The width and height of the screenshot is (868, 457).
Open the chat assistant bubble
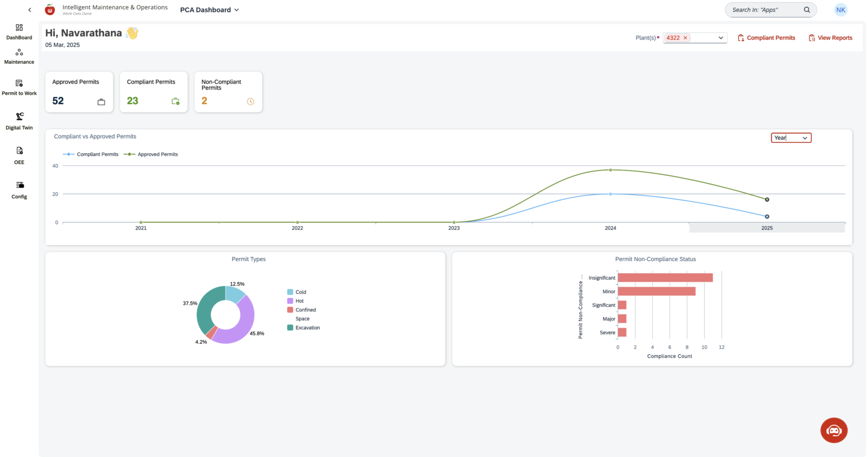834,430
